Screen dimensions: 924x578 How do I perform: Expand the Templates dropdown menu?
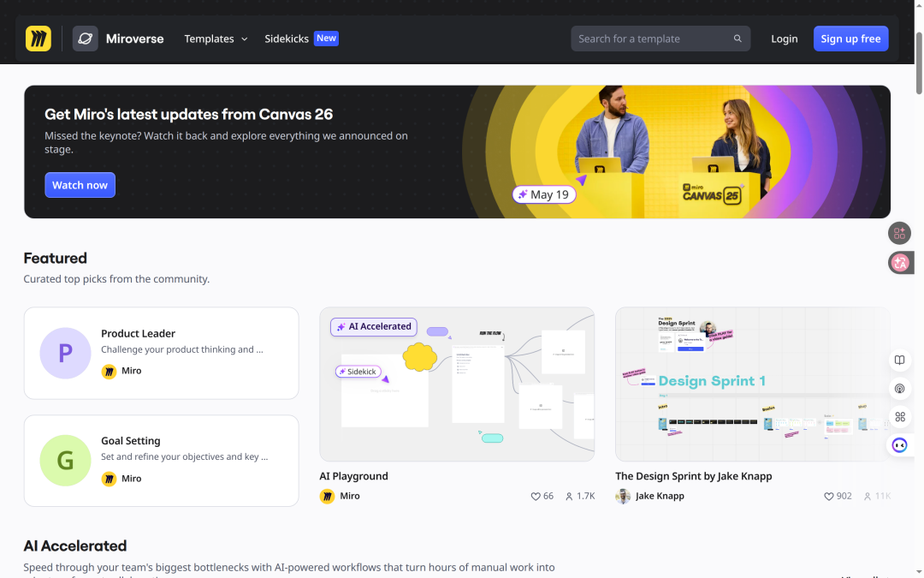point(216,39)
